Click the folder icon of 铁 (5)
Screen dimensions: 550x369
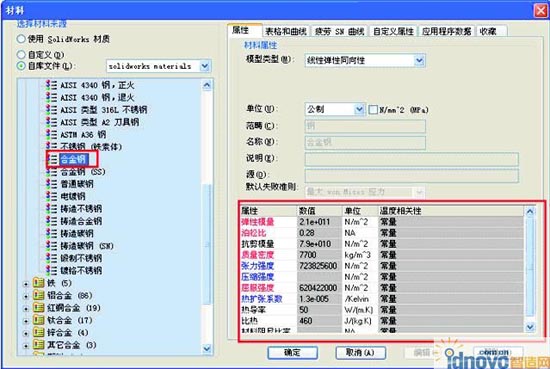coord(38,283)
